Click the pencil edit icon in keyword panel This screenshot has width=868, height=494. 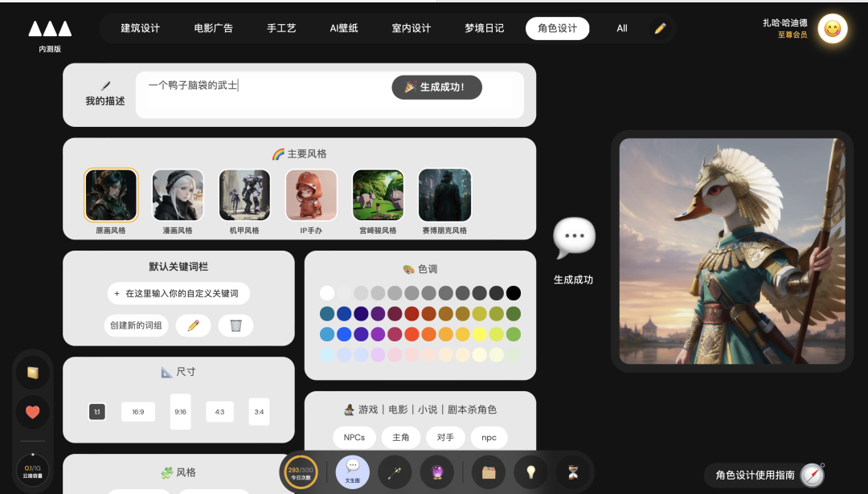coord(193,325)
